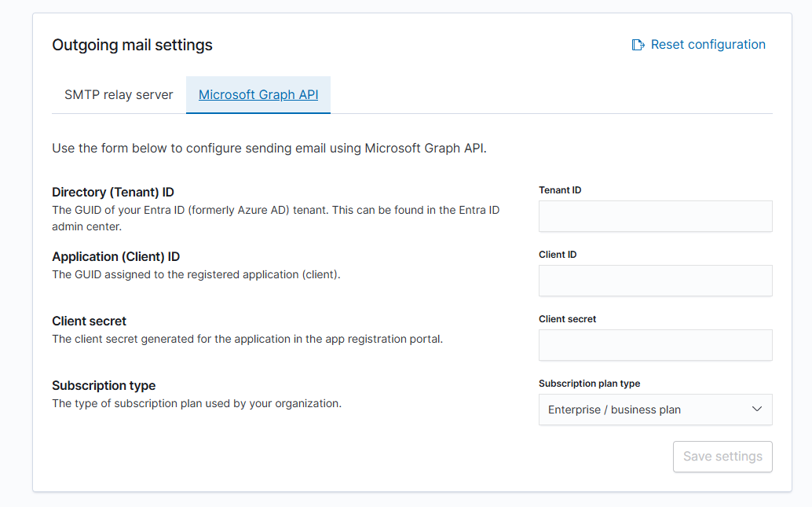This screenshot has width=812, height=507.
Task: Focus the Client ID input field
Action: click(x=655, y=281)
